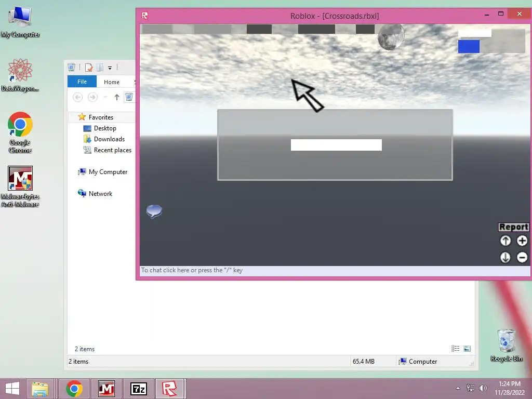Open the Google Chrome desktop shortcut
Image resolution: width=532 pixels, height=399 pixels.
[20, 132]
